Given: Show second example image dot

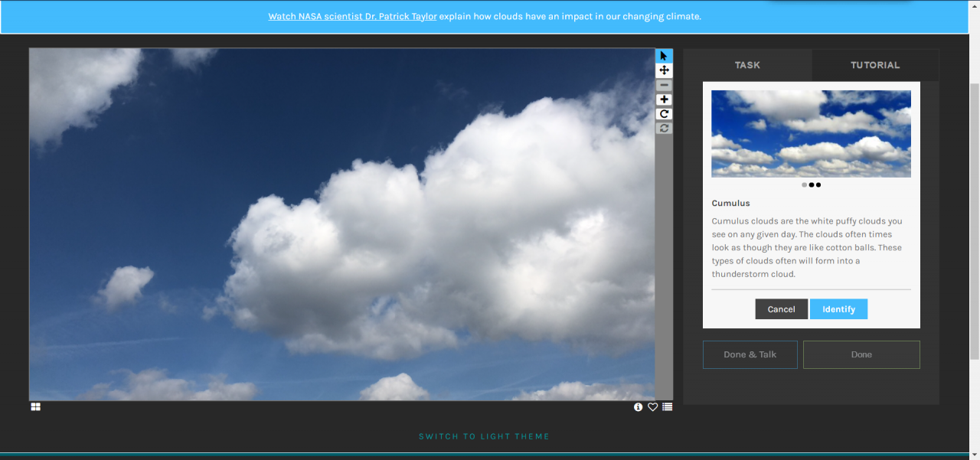Looking at the screenshot, I should click(x=812, y=184).
